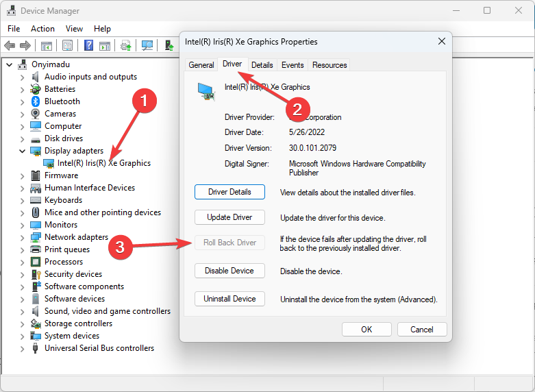Click the Uninstall Device button

point(229,299)
